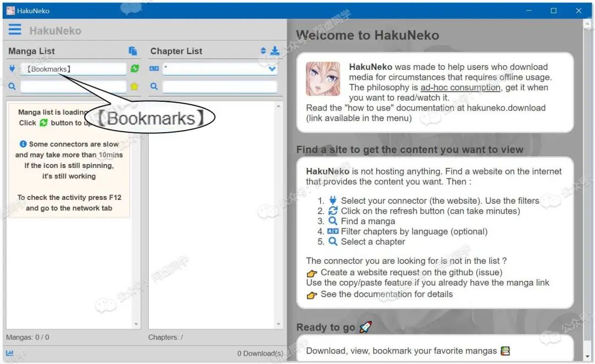The image size is (595, 364).
Task: Click the rocket icon next to Ready to go
Action: [x=365, y=327]
